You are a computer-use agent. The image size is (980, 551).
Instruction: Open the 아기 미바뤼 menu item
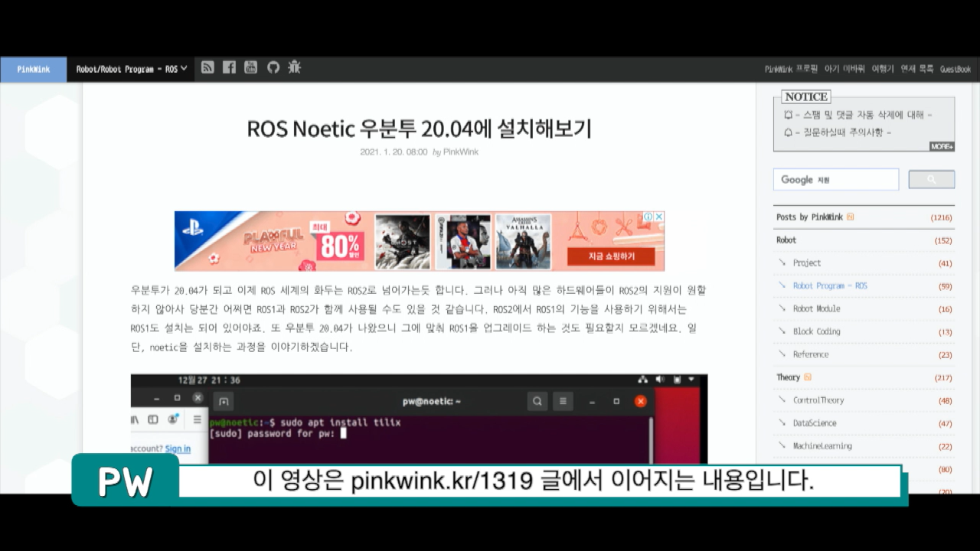pos(844,69)
